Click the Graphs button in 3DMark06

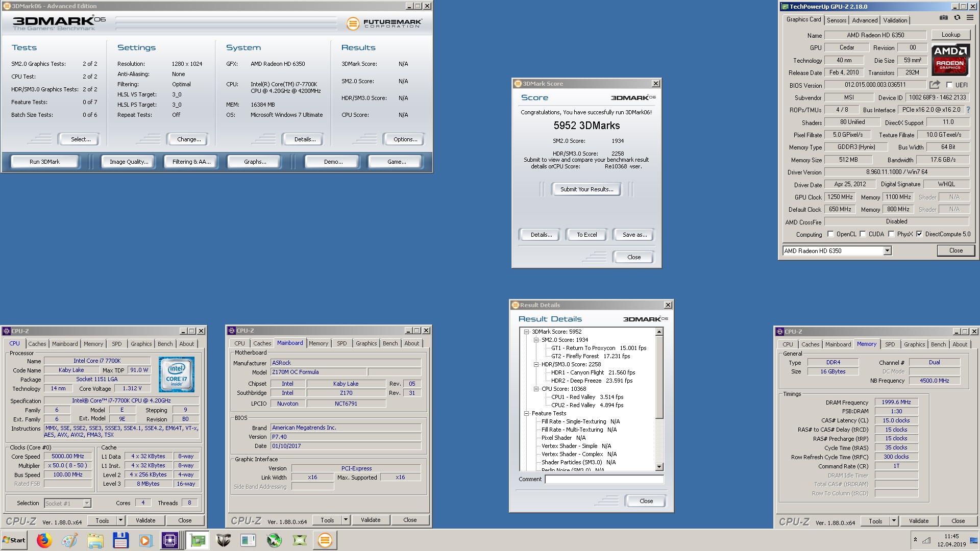click(255, 162)
